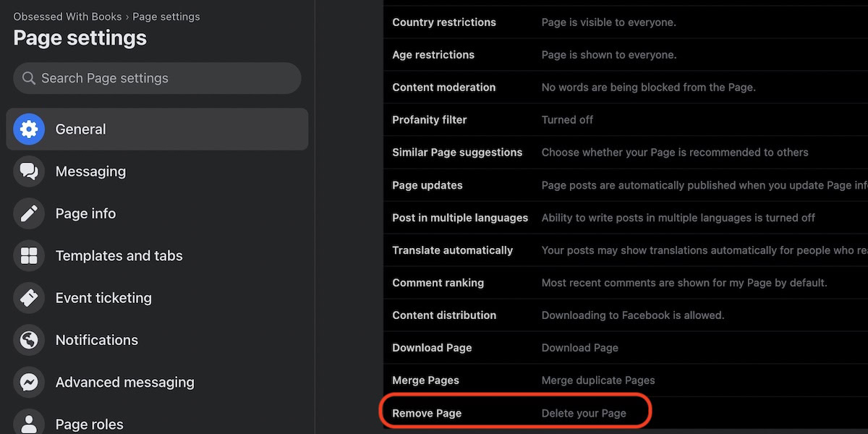Edit the Age restrictions setting
868x434 pixels.
[x=433, y=55]
